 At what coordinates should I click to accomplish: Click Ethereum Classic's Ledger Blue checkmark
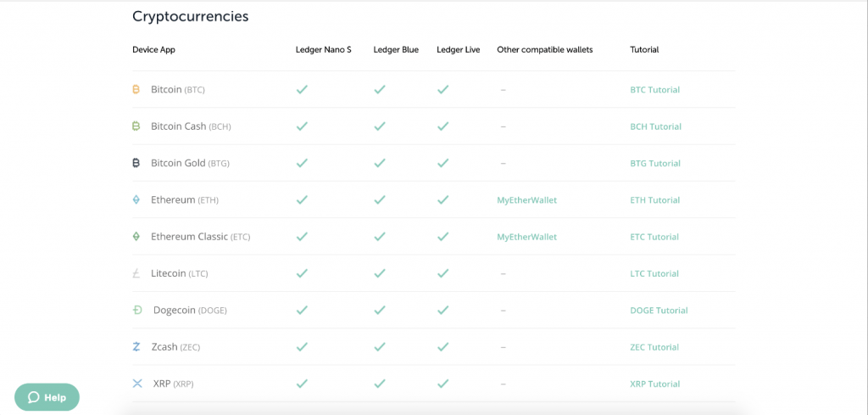(379, 237)
